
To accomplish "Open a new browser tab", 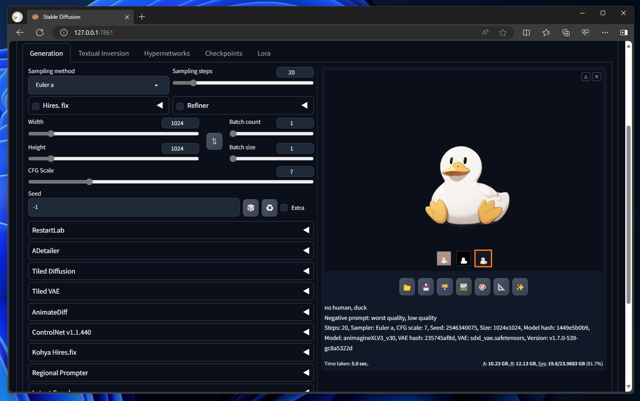I will click(142, 17).
